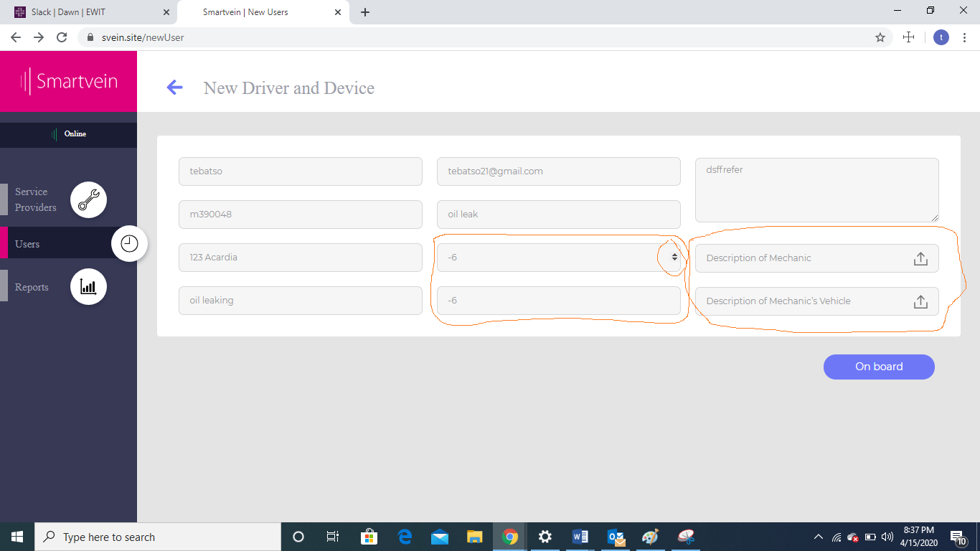Click the spinner arrows on the -6 field
Screen dimensions: 980x551
(674, 257)
